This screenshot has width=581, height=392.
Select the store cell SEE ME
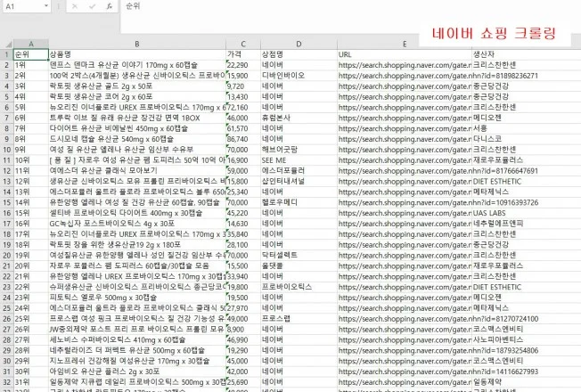click(x=299, y=160)
